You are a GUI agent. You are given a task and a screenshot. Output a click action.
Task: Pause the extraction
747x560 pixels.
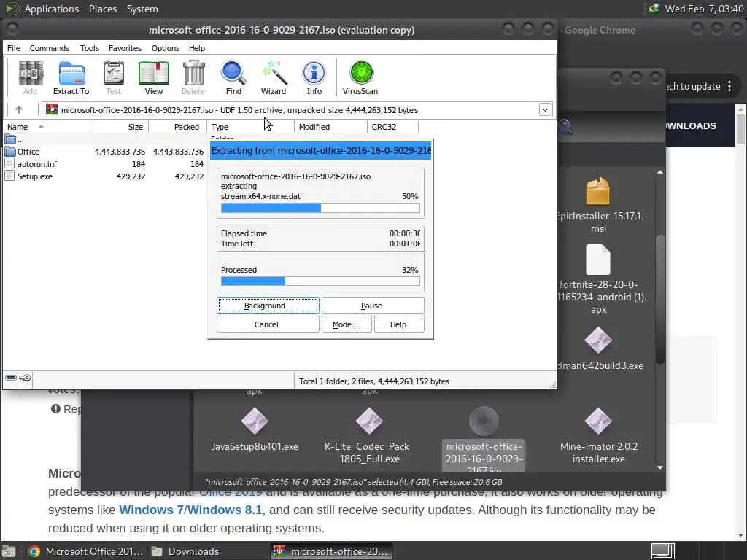(373, 306)
